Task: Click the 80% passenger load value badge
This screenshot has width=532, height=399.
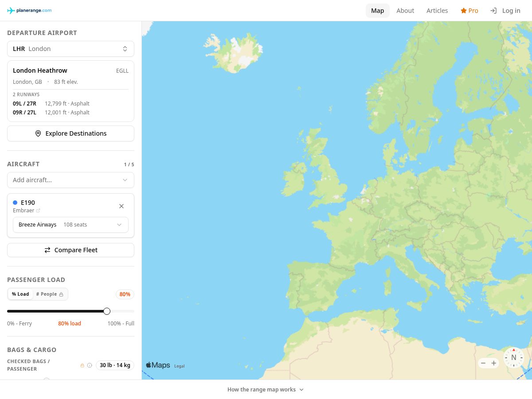Action: [x=125, y=294]
